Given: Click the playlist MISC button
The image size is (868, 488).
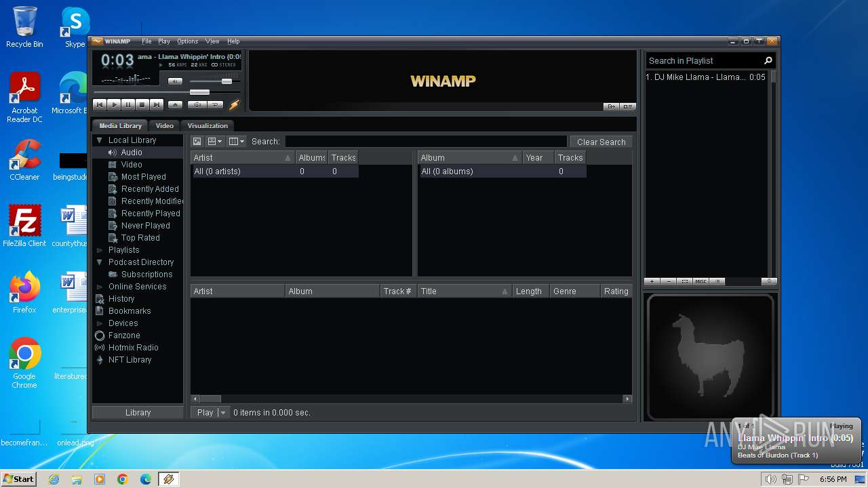Looking at the screenshot, I should pos(701,281).
